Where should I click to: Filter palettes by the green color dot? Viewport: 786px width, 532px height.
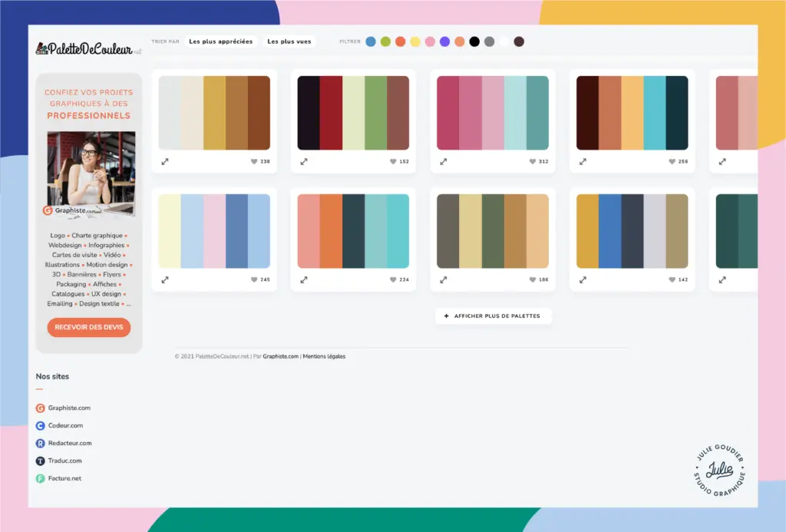tap(385, 41)
